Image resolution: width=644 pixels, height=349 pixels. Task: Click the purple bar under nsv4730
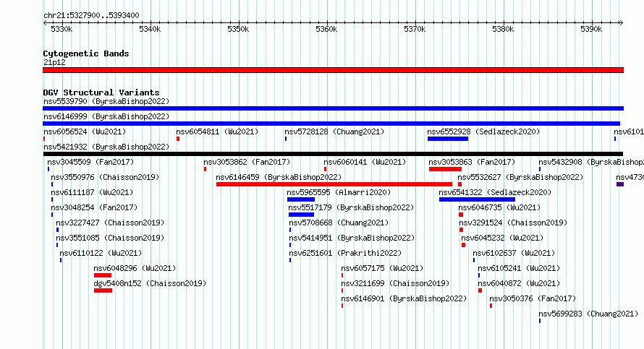click(620, 184)
